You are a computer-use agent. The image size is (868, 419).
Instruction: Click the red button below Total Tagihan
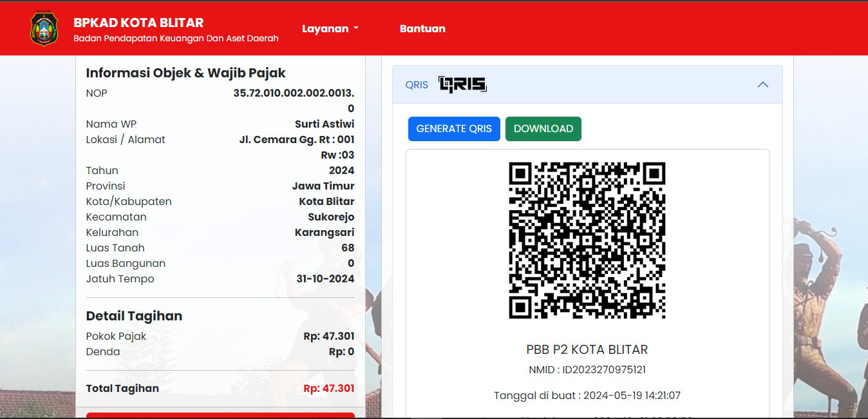220,414
